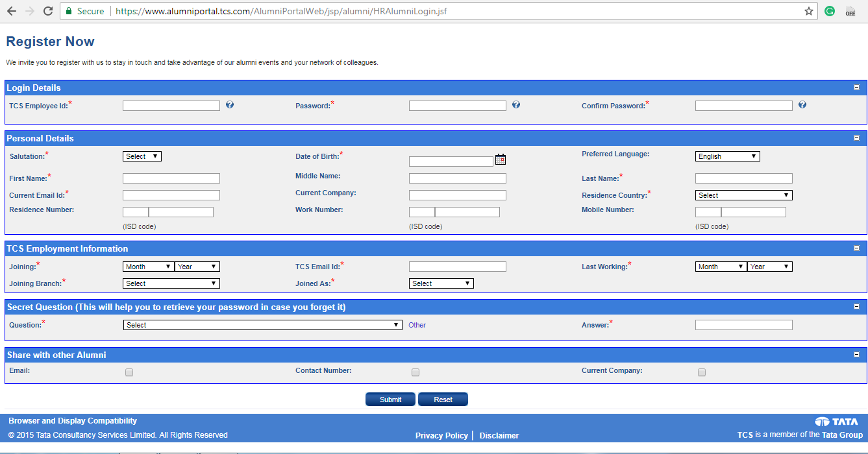Screen dimensions: 868x454
Task: Collapse TCS Employment Information section
Action: click(x=856, y=248)
